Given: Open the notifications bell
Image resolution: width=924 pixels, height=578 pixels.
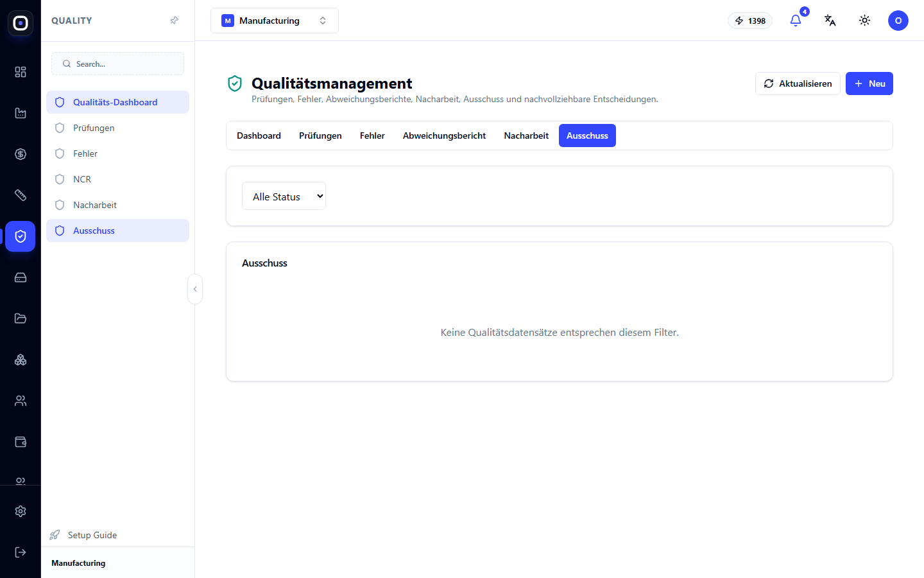Looking at the screenshot, I should 796,21.
